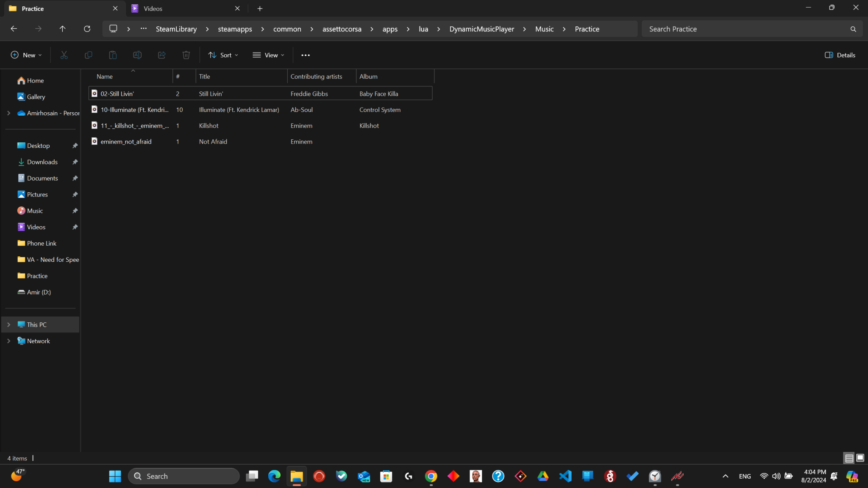
Task: Navigate to Music breadcrumb folder
Action: coord(544,29)
